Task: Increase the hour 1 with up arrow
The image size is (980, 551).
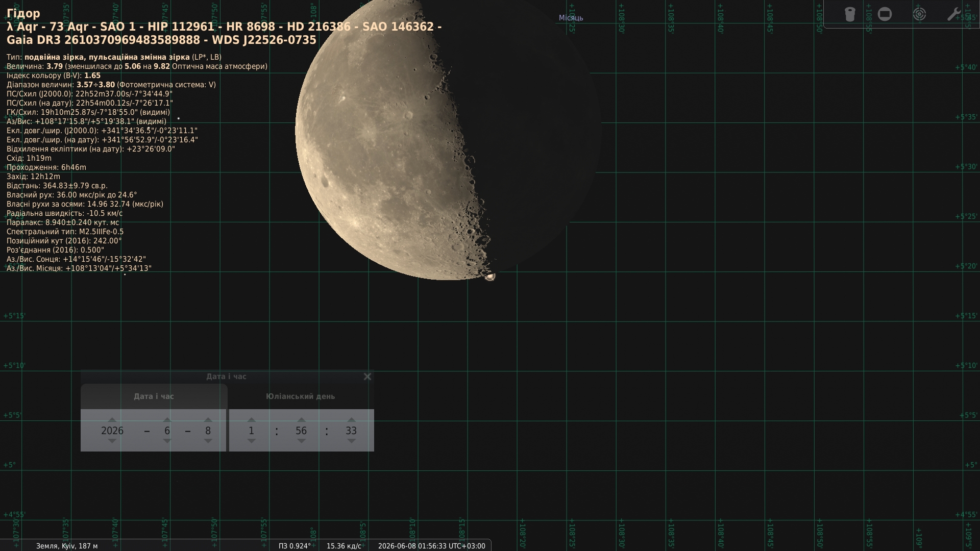Action: (251, 420)
